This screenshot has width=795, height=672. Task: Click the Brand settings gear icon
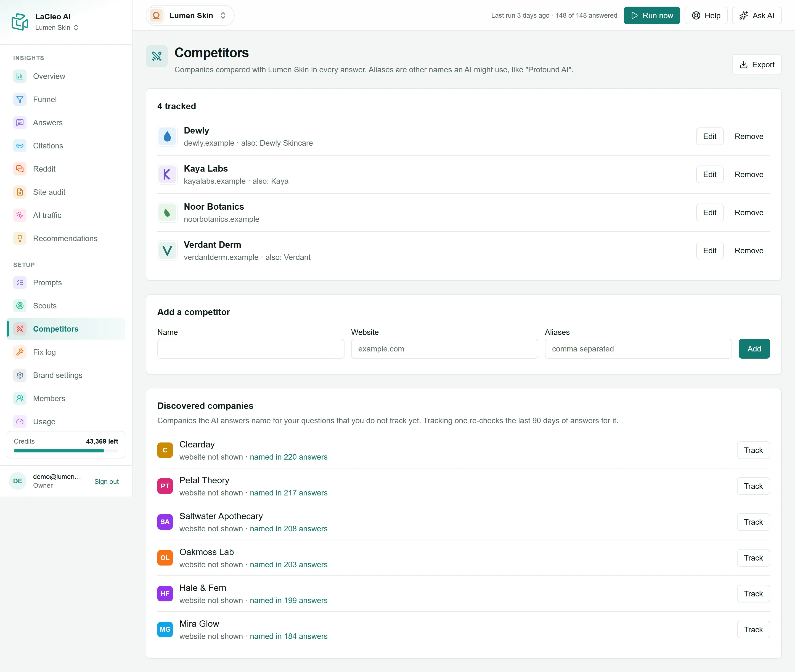pyautogui.click(x=20, y=375)
